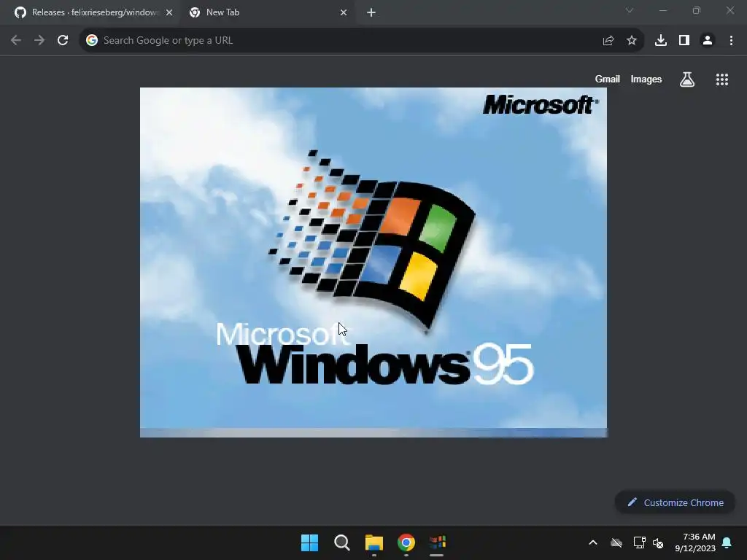This screenshot has height=560, width=747.
Task: Open taskbar Search
Action: 342,542
